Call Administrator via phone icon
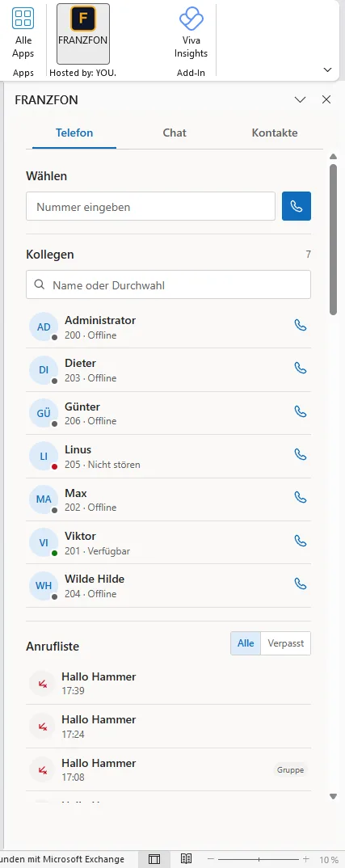 click(300, 326)
